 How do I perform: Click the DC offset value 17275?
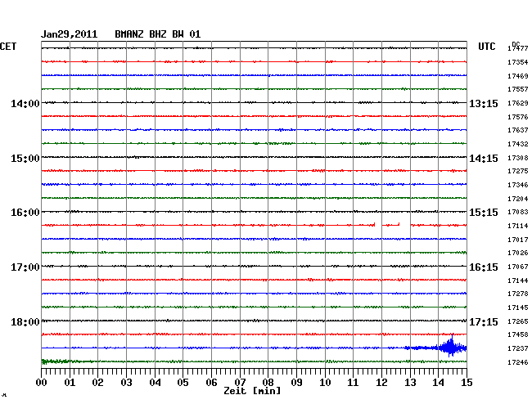click(518, 172)
